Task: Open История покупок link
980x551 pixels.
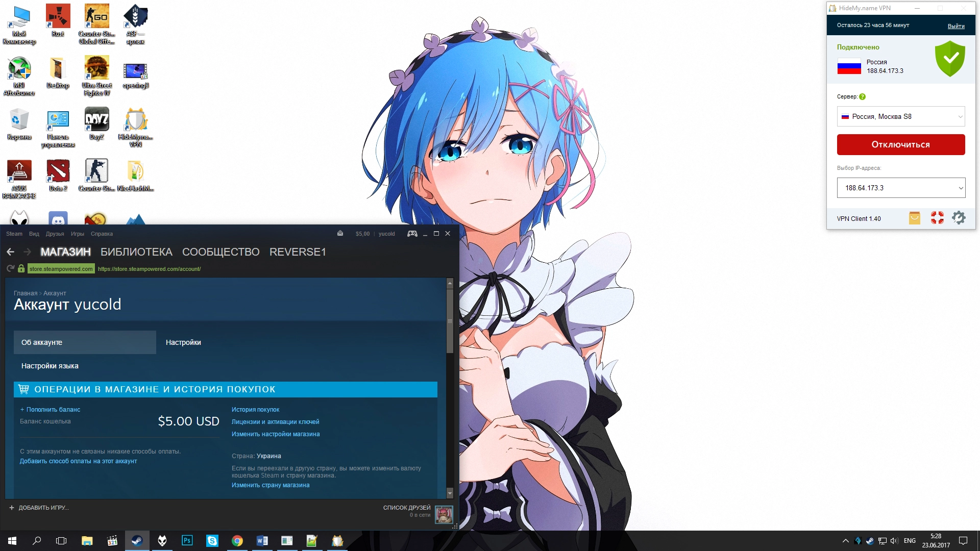Action: tap(255, 410)
